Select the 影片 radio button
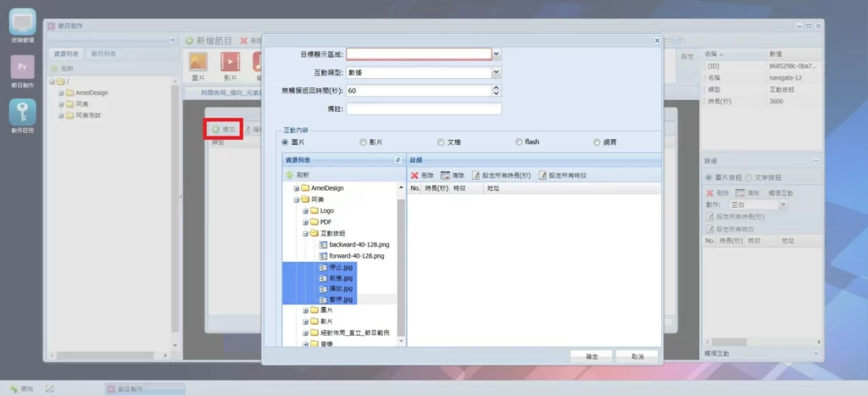 point(364,142)
